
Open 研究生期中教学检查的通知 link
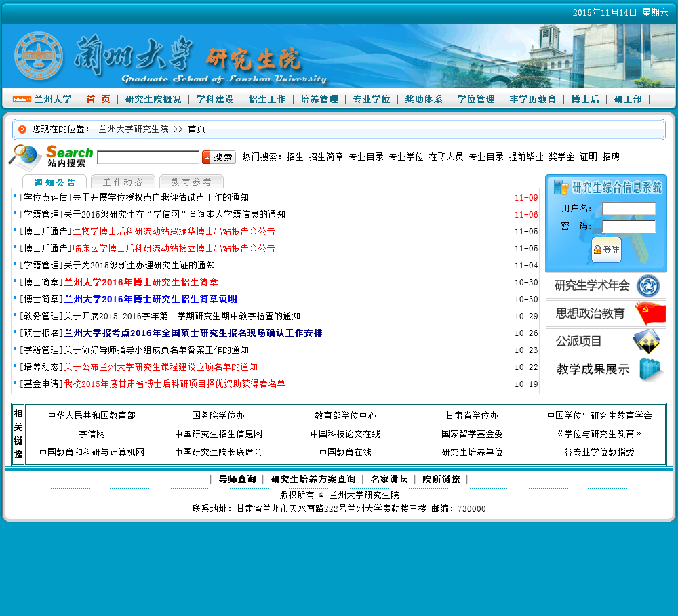[x=182, y=316]
